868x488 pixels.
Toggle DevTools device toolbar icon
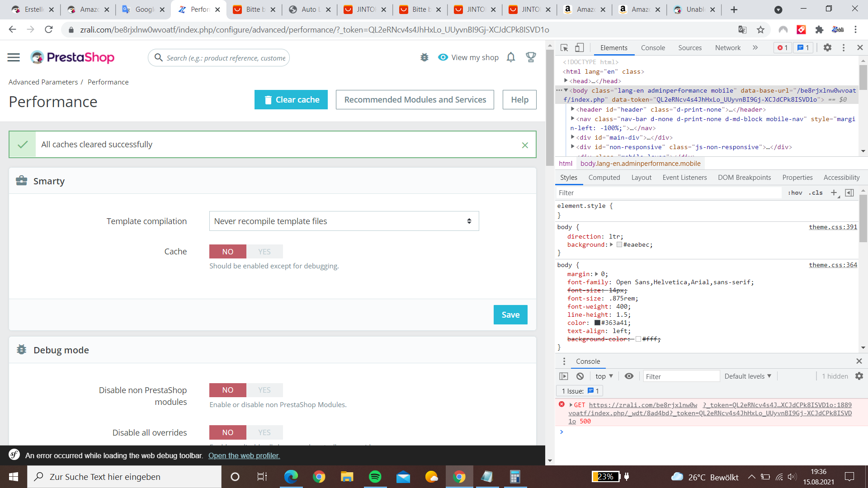[x=580, y=48]
